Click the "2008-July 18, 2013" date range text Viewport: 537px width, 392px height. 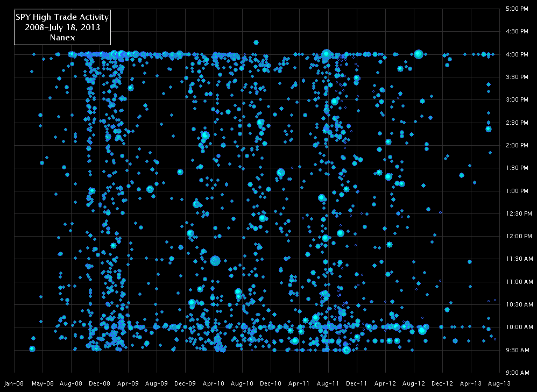[x=62, y=27]
